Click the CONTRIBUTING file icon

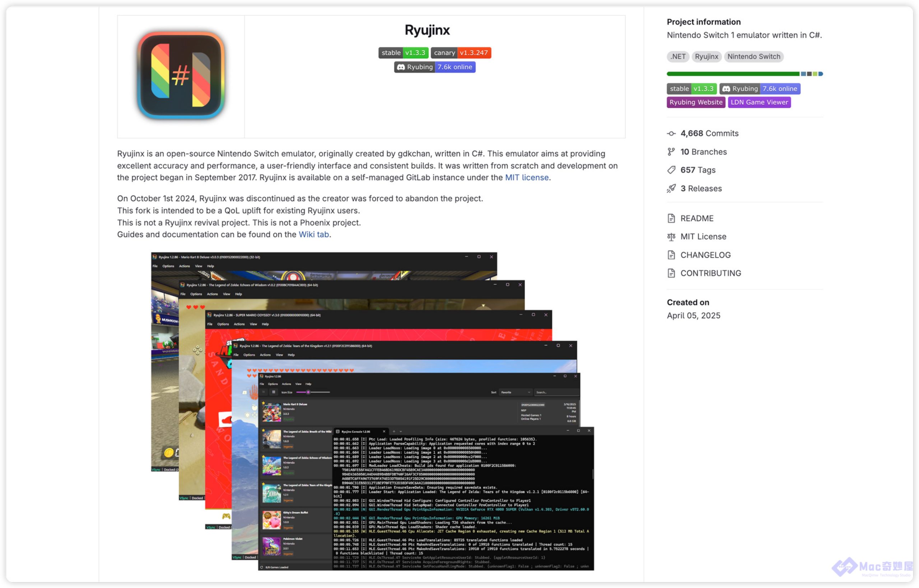[671, 273]
